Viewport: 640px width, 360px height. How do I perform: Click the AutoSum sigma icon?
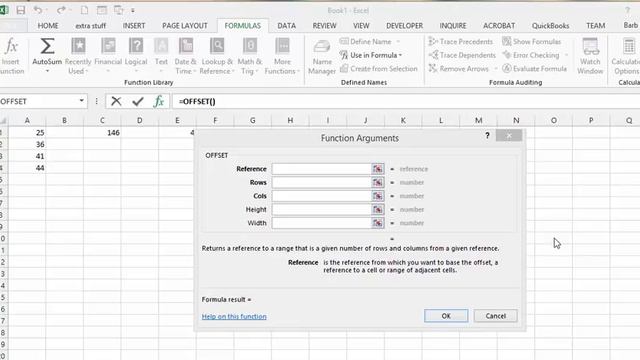[x=47, y=46]
